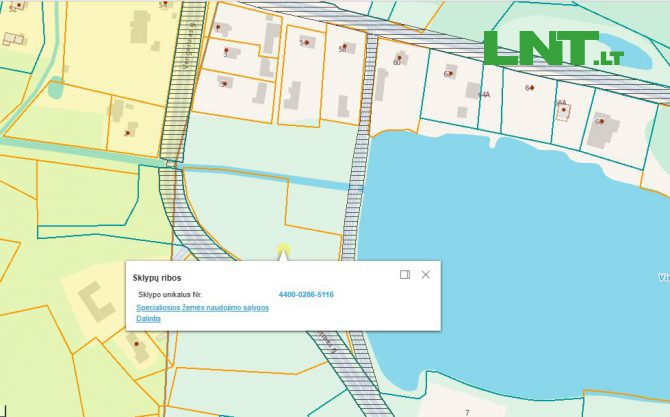670x417 pixels.
Task: Click the address point labeled 62
Action: click(450, 74)
